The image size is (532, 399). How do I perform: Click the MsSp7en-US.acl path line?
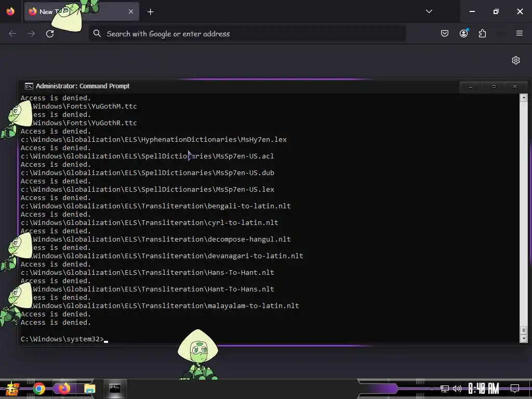(147, 156)
